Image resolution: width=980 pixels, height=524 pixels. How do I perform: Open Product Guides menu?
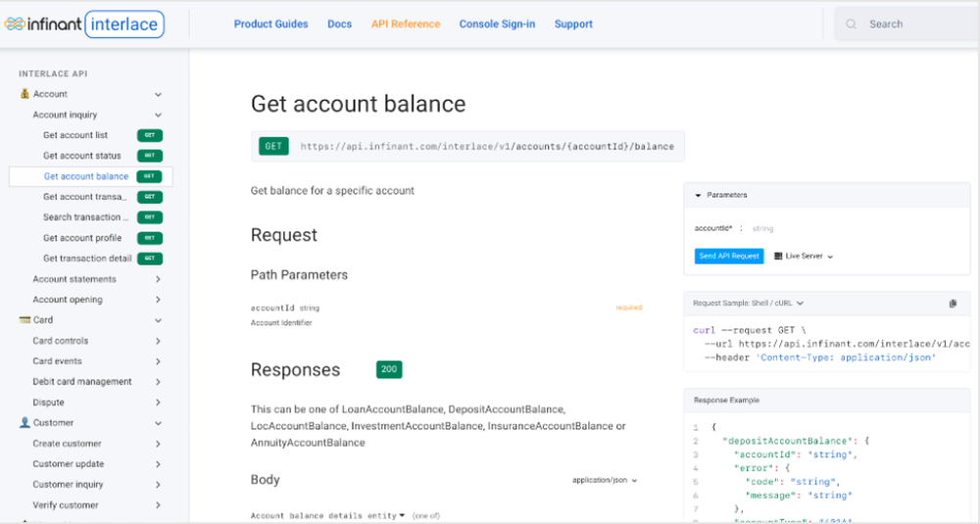pos(270,24)
